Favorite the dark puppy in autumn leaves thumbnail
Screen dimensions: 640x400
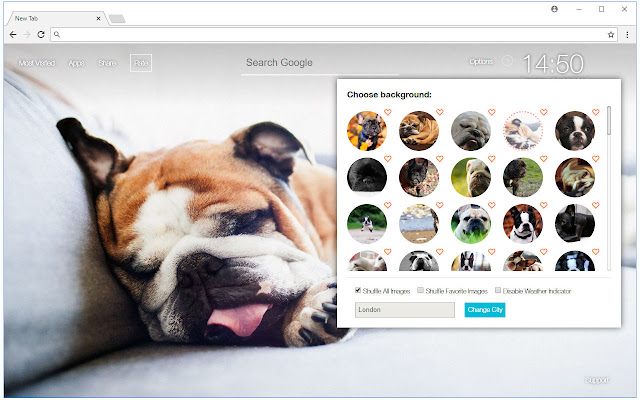(x=440, y=158)
